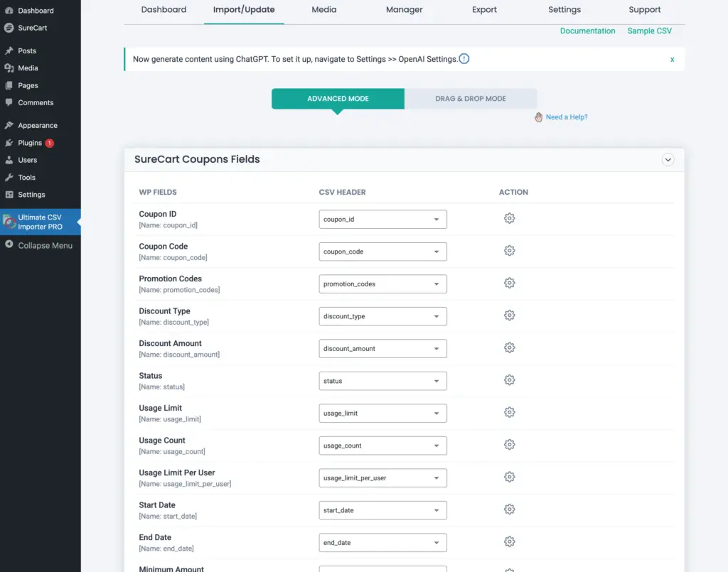Click the Sample CSV link
728x572 pixels.
[x=649, y=31]
